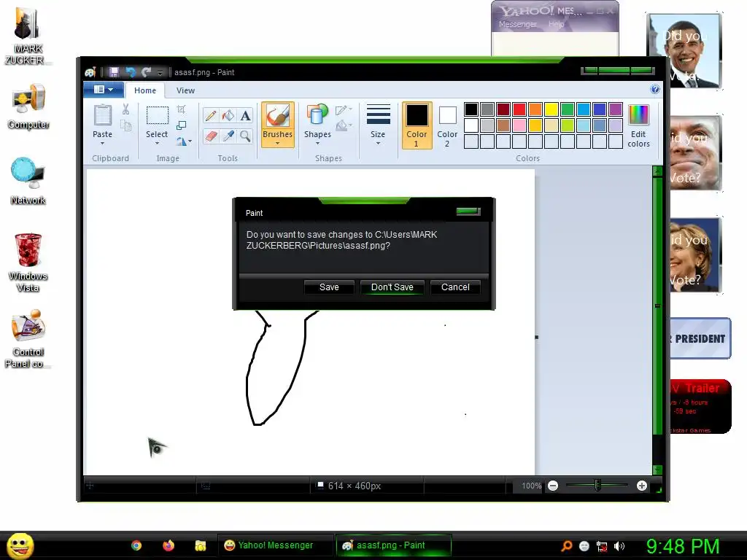Select the Pencil tool
The image size is (747, 560).
[211, 116]
